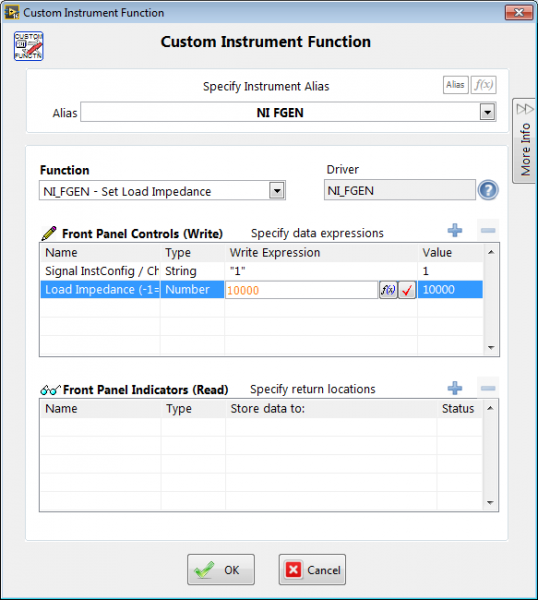
Task: Click the Number type cell
Action: coord(192,290)
